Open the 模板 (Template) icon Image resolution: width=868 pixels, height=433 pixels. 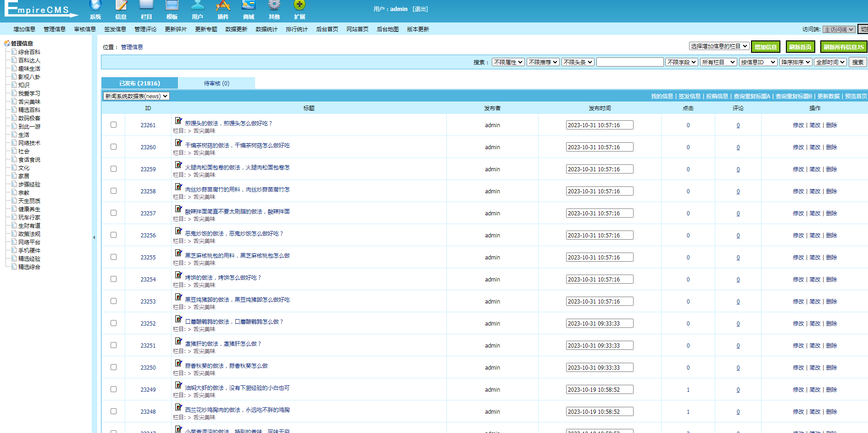pos(172,6)
